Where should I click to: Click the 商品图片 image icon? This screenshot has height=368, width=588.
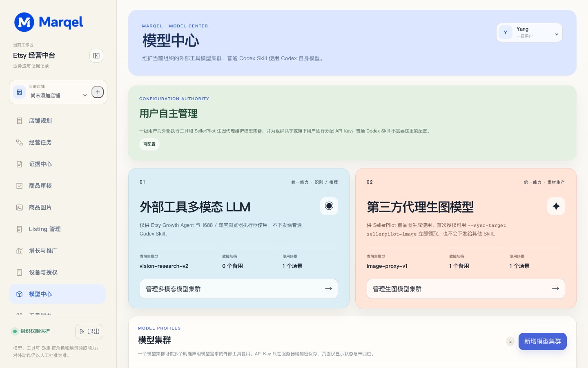pos(19,207)
